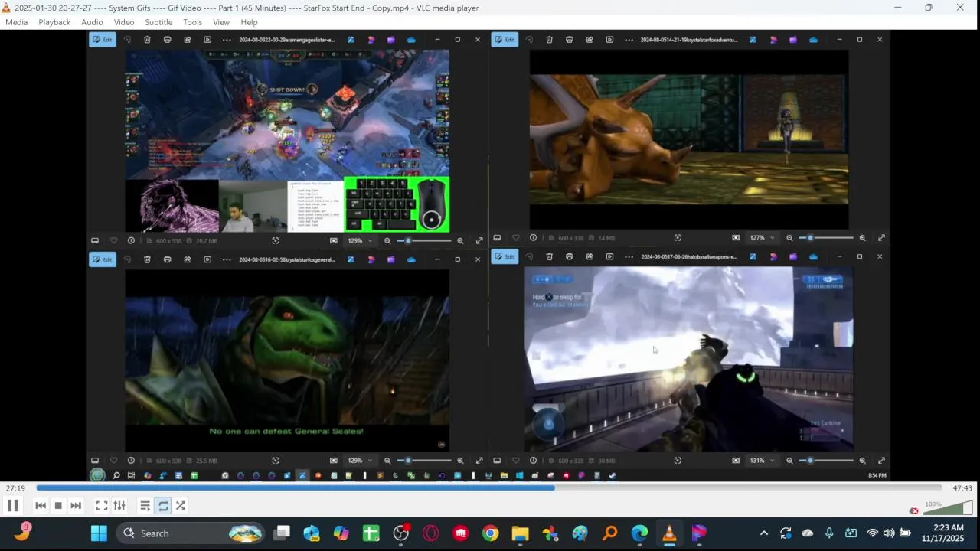Screen dimensions: 980x551
Task: Adjust the VLC volume slider
Action: point(949,507)
